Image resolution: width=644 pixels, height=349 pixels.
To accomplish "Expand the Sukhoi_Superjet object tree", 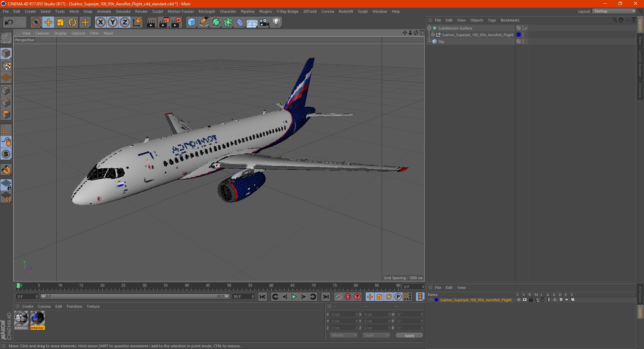I will [433, 35].
